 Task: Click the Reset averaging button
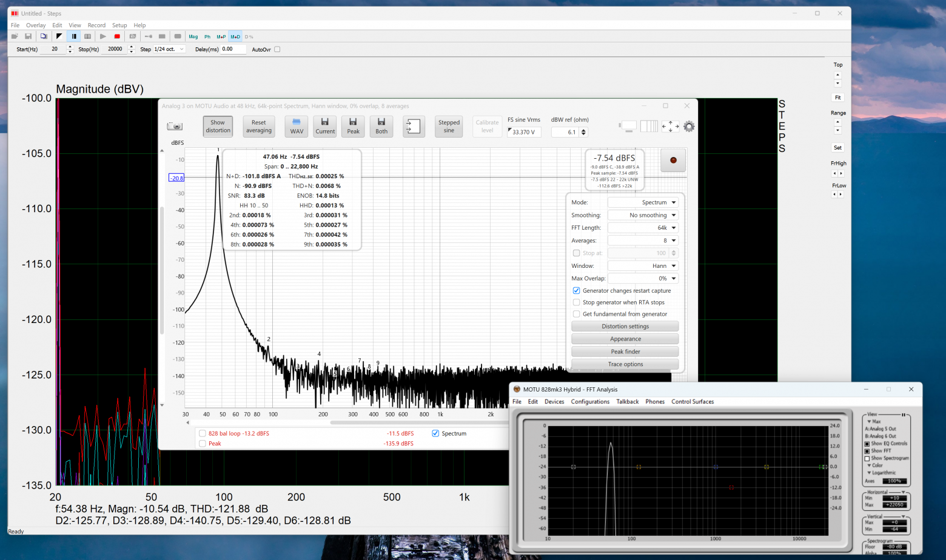click(259, 126)
